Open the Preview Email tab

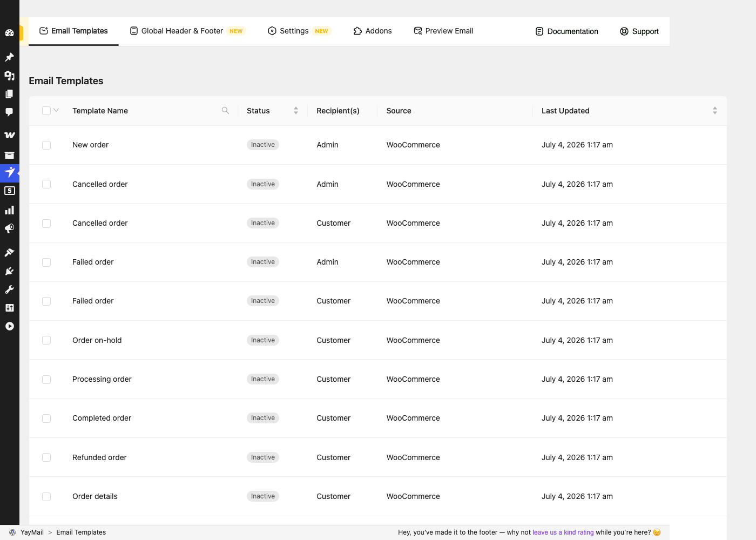pyautogui.click(x=443, y=31)
